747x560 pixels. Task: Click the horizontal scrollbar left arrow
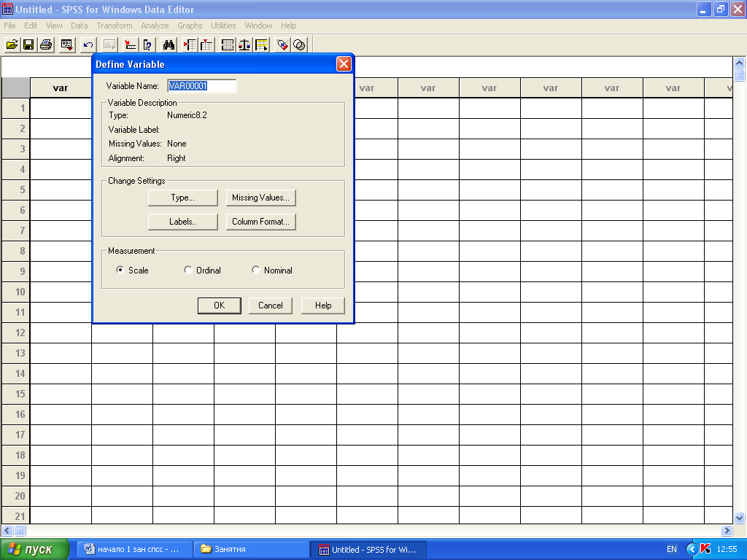click(x=7, y=530)
